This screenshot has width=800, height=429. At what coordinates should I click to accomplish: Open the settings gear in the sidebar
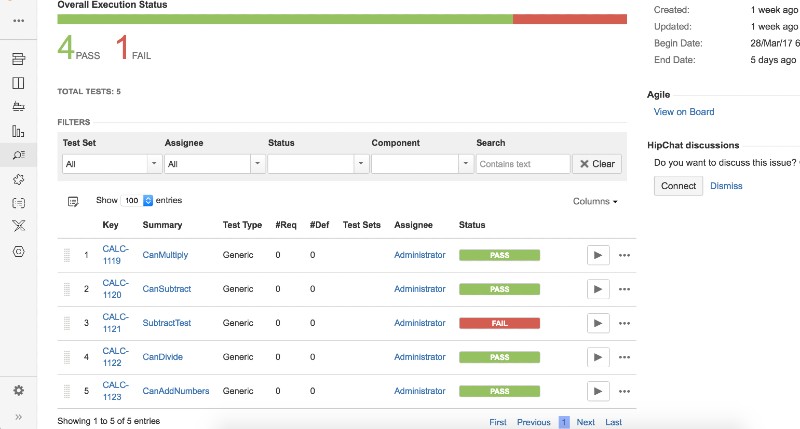[18, 390]
